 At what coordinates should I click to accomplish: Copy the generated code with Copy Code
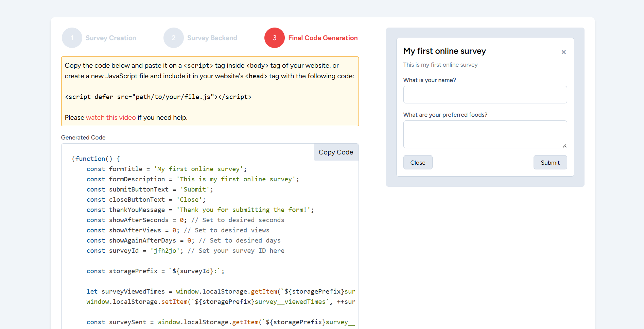pyautogui.click(x=336, y=152)
